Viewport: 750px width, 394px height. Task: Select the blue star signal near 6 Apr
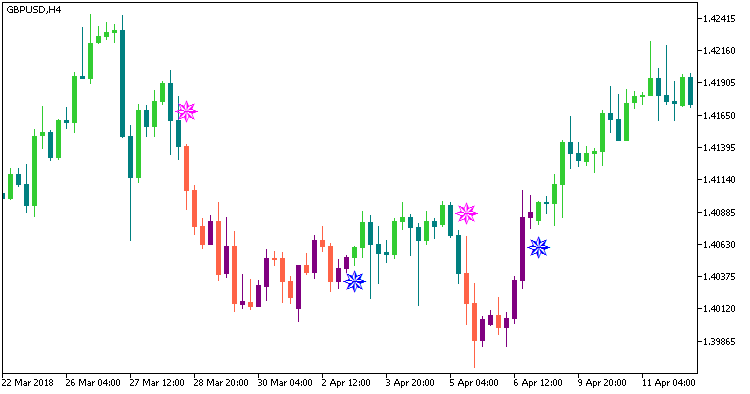click(539, 248)
